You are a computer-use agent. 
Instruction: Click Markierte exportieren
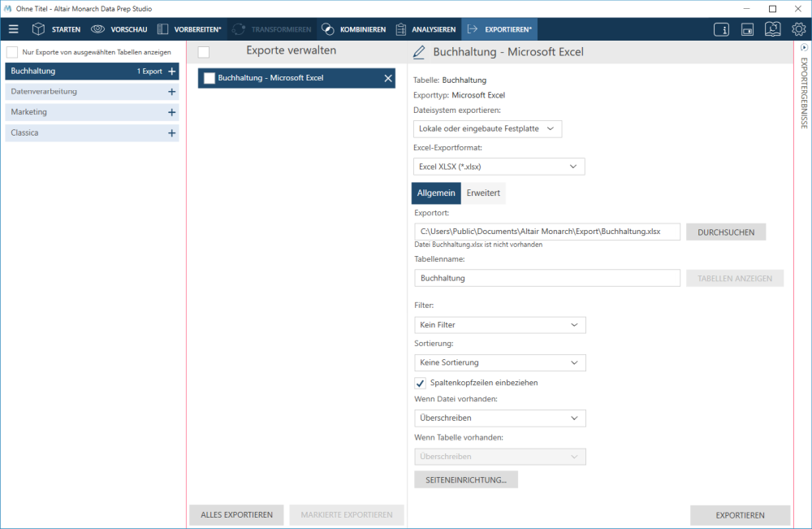pyautogui.click(x=347, y=514)
